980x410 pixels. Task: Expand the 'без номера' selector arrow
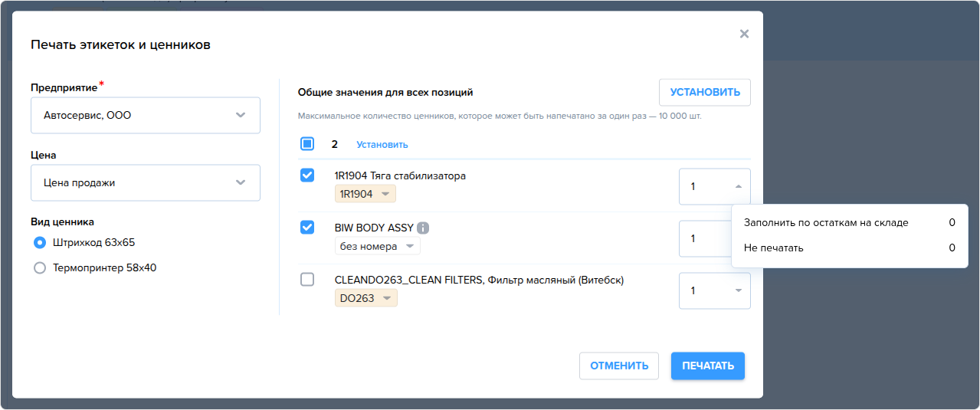(x=410, y=246)
